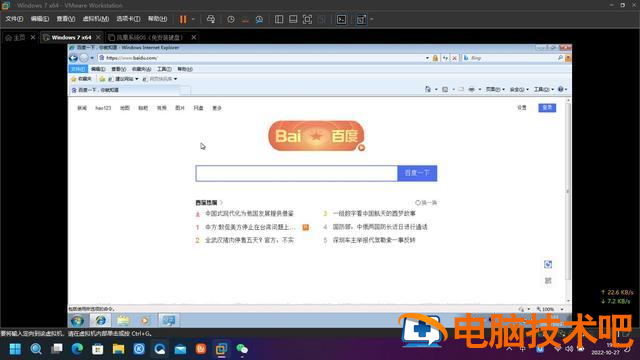The height and width of the screenshot is (360, 640).
Task: Toggle VMware sidebar library view icon
Action: [x=279, y=19]
